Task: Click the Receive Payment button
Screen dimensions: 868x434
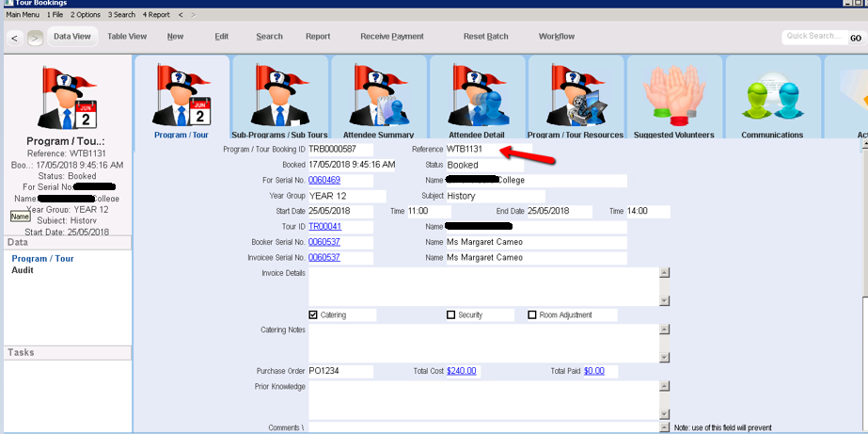Action: [391, 37]
